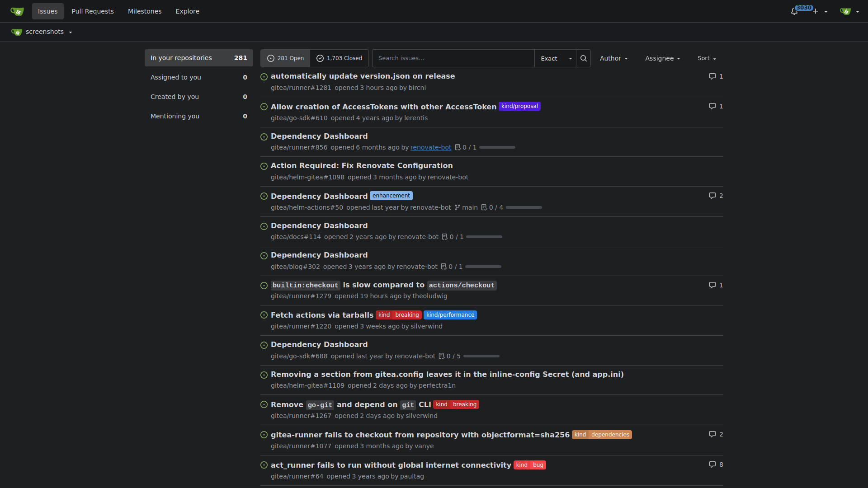This screenshot has width=868, height=488.
Task: Expand the Author filter dropdown
Action: pos(613,58)
